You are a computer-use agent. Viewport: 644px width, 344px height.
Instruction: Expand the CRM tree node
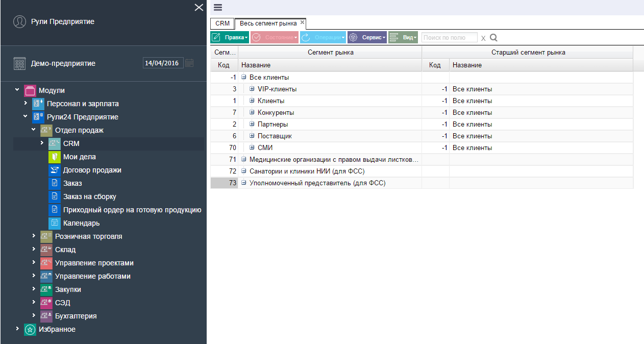click(x=42, y=143)
